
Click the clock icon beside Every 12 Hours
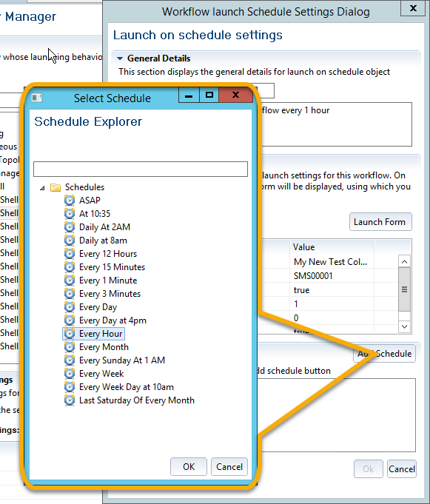point(70,254)
